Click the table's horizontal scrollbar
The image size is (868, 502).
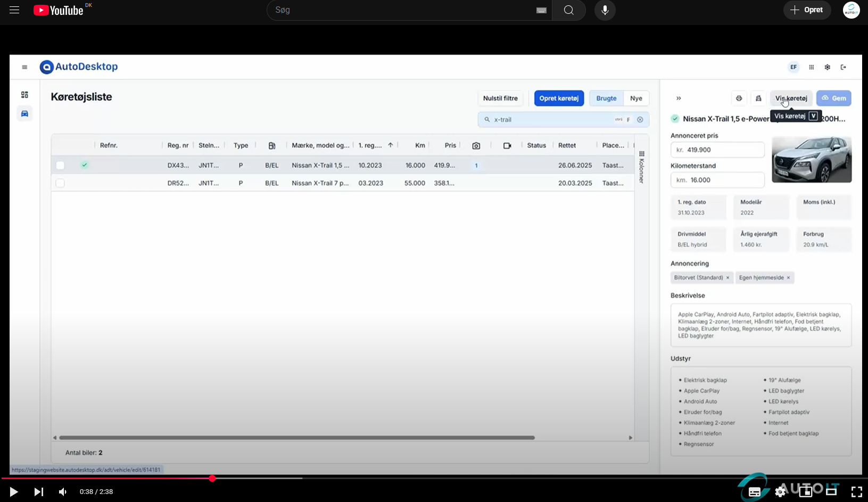click(x=297, y=438)
